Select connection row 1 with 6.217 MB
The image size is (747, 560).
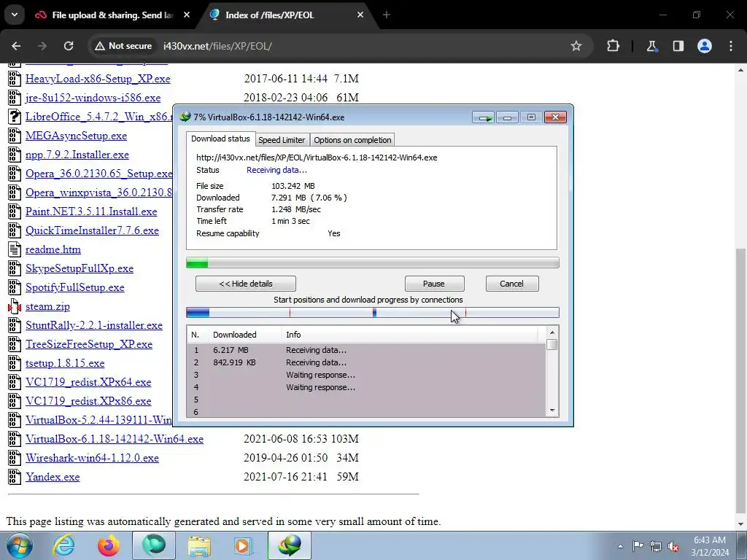[366, 350]
